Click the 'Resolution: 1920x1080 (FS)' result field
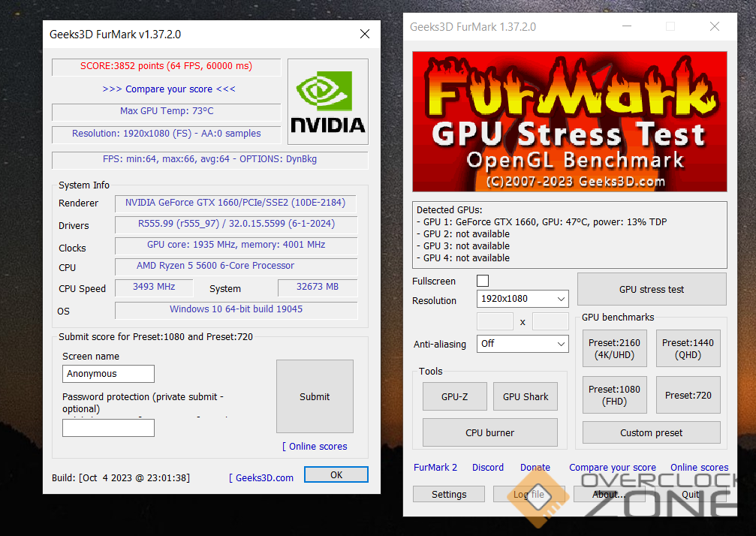 coord(167,134)
